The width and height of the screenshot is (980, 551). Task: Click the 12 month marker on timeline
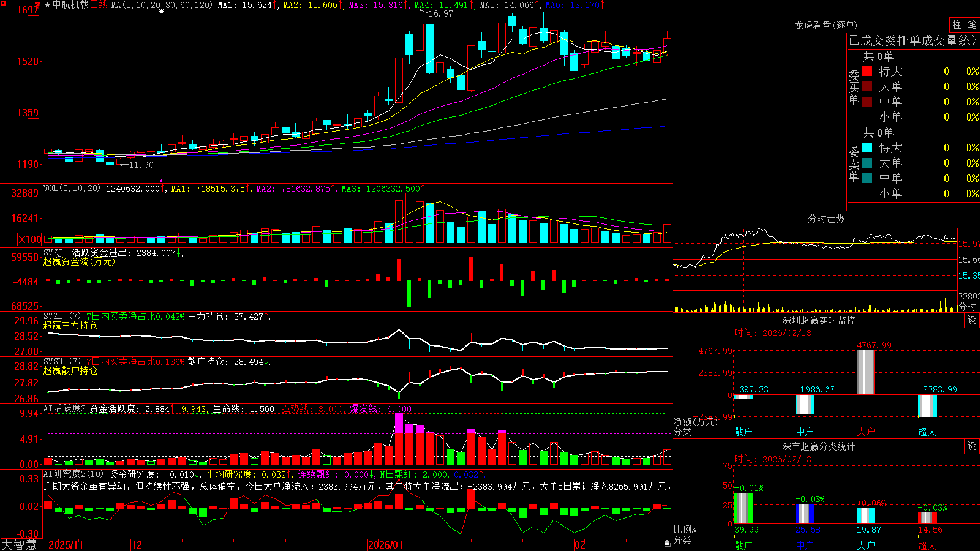coord(137,545)
